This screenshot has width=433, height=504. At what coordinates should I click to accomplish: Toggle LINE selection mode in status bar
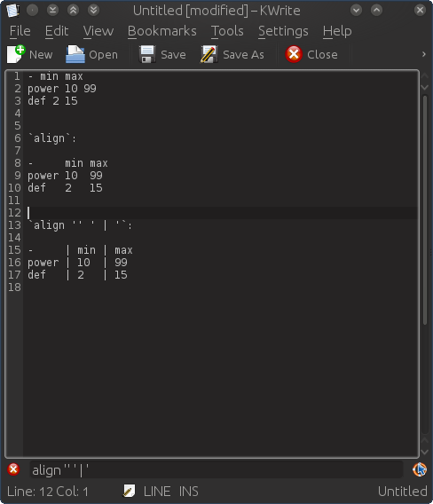tap(157, 492)
